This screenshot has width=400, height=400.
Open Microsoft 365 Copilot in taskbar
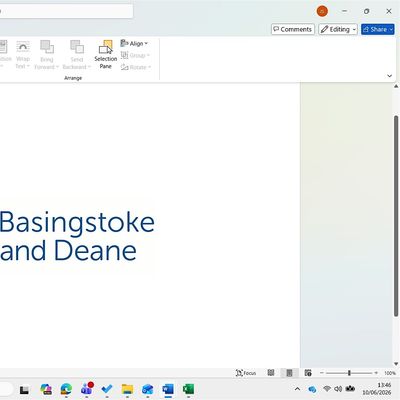tap(46, 389)
